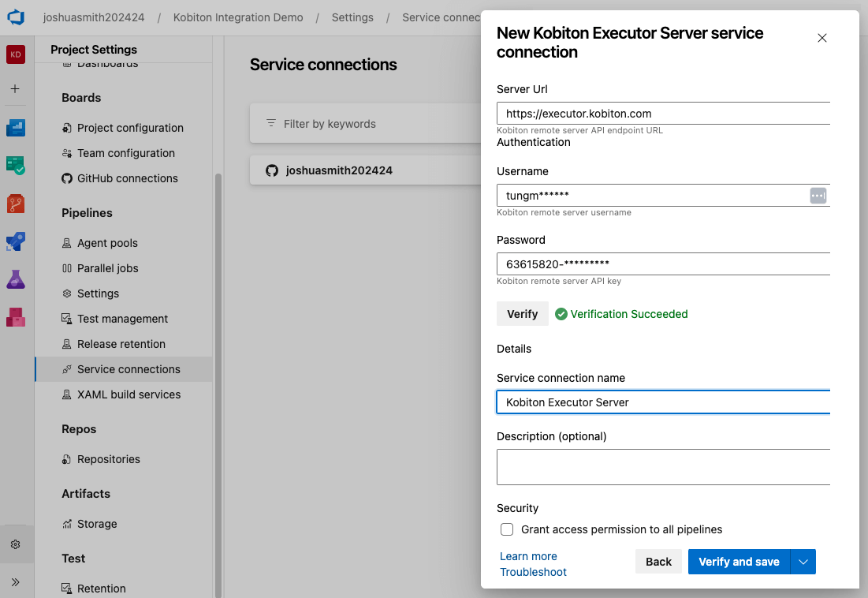The height and width of the screenshot is (598, 868).
Task: Click the Parallel jobs icon
Action: click(x=67, y=268)
